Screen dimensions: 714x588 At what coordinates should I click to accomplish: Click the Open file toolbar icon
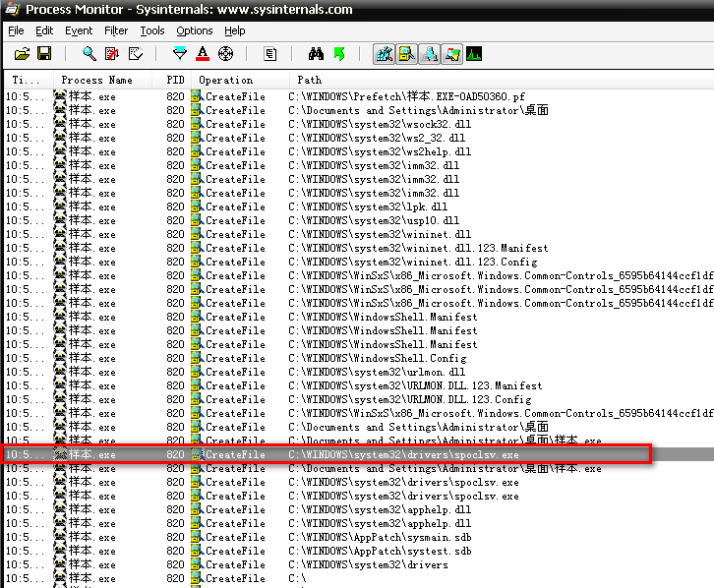coord(20,54)
